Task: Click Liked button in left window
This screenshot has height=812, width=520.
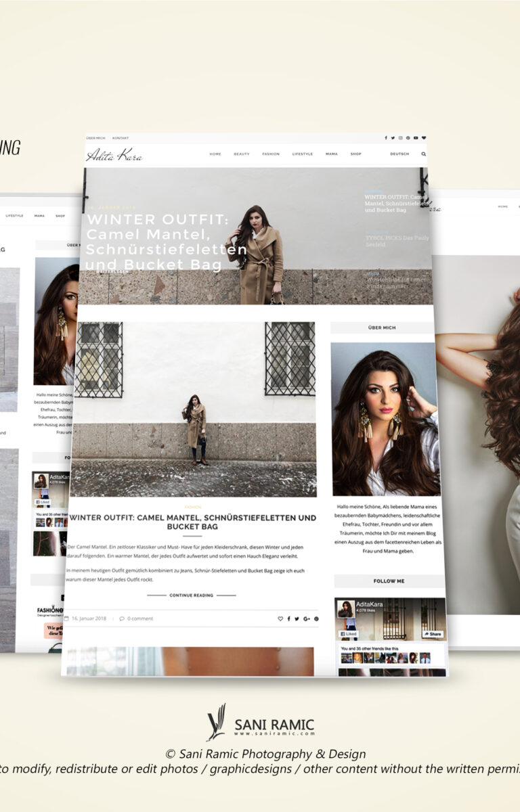Action: 42,502
